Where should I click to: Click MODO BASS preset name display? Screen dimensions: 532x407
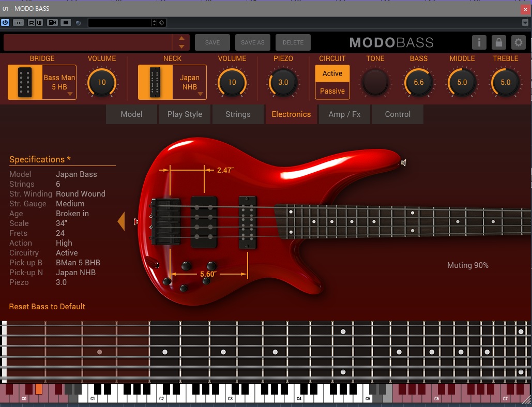click(x=87, y=42)
